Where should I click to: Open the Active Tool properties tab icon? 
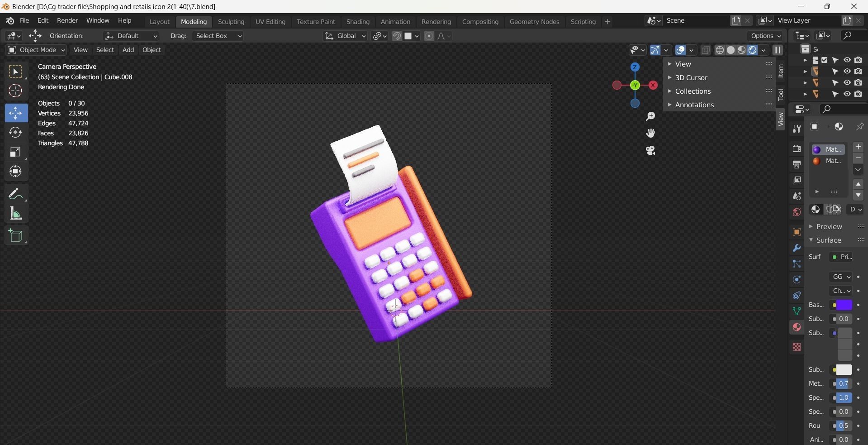(797, 129)
